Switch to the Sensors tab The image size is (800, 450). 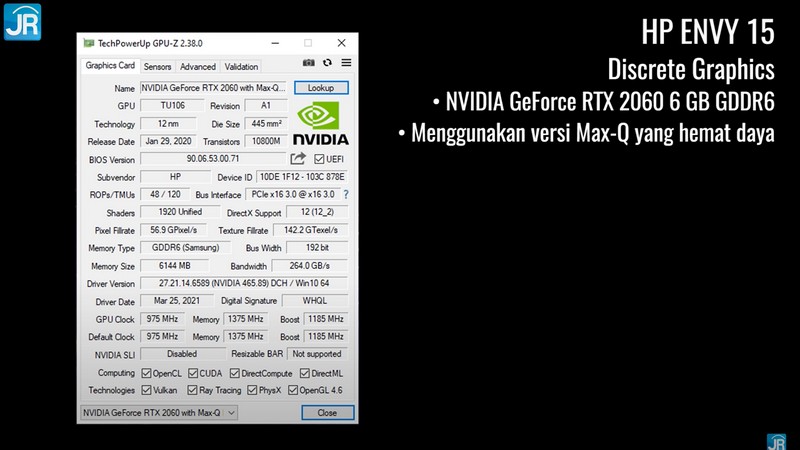157,67
